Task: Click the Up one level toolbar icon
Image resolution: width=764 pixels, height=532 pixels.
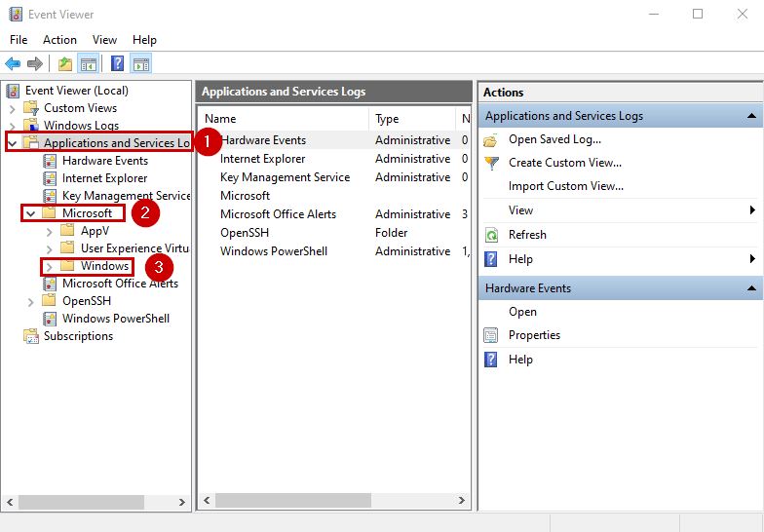Action: [64, 63]
